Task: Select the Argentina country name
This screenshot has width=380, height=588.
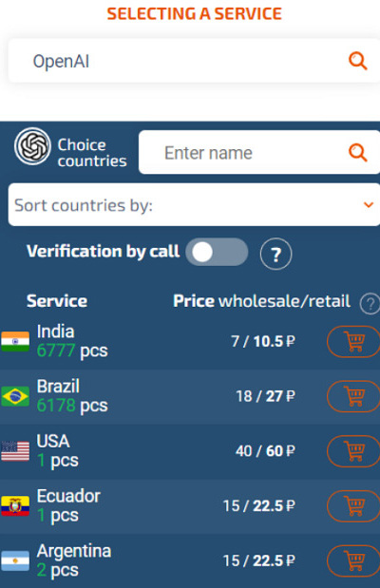Action: [x=74, y=551]
